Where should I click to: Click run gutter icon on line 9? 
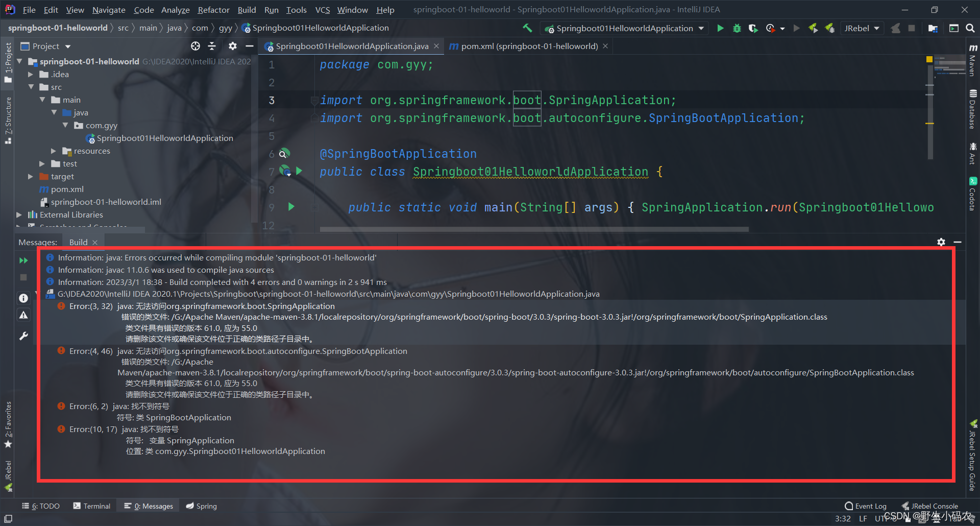291,207
